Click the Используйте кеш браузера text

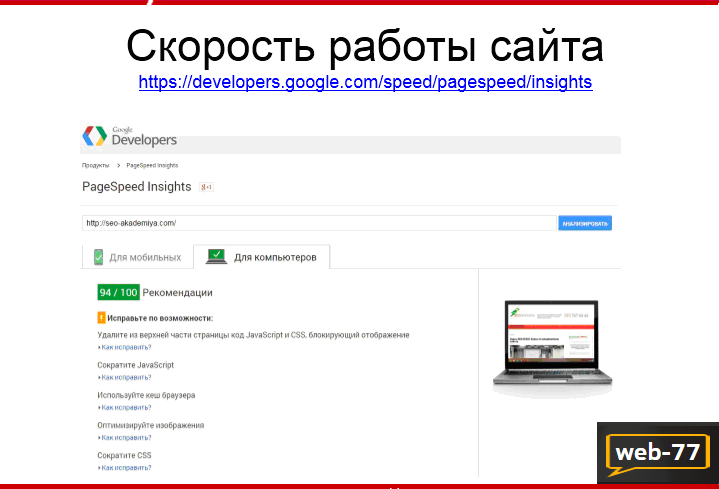click(x=146, y=395)
